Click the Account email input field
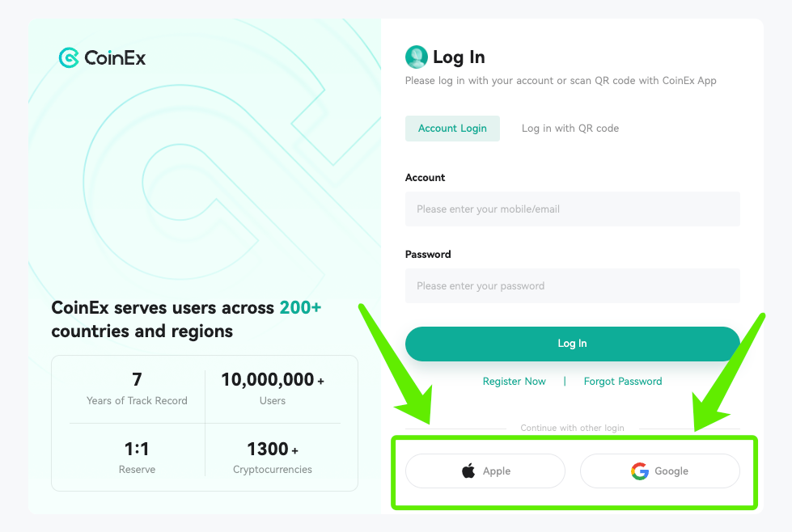The height and width of the screenshot is (532, 792). (x=572, y=209)
